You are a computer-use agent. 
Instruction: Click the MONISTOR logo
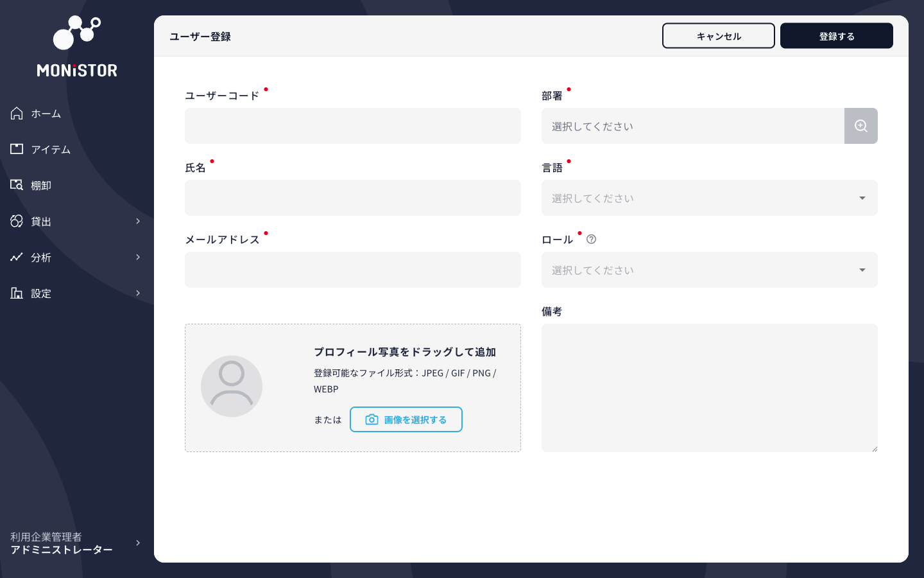[x=76, y=45]
